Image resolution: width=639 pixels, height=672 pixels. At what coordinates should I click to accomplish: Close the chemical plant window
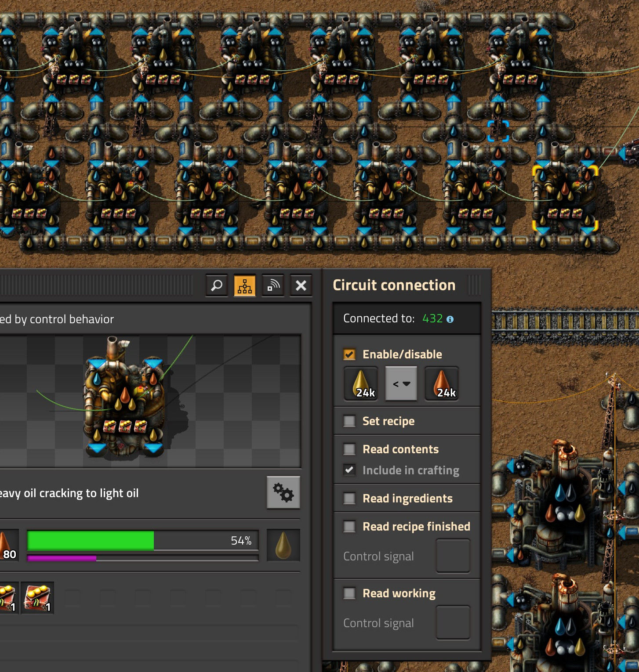point(301,285)
